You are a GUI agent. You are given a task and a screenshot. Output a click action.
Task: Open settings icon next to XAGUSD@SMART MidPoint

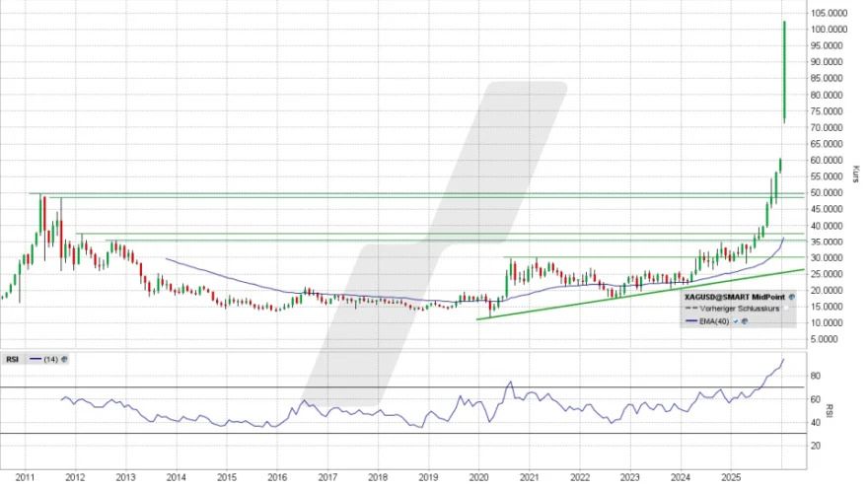coord(791,295)
